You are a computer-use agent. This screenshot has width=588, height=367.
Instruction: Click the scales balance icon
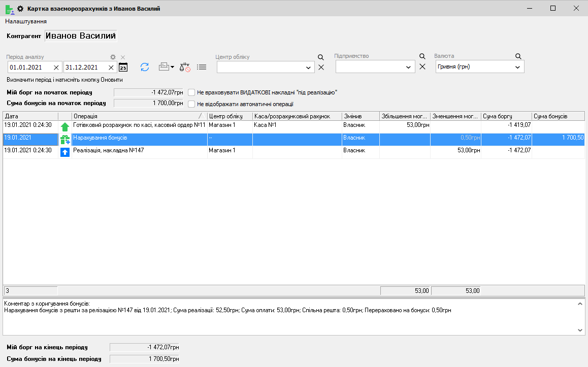(x=185, y=67)
